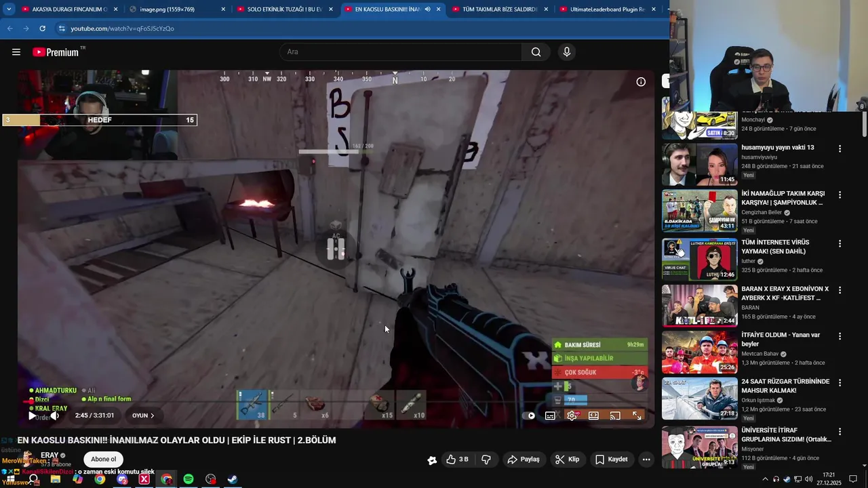This screenshot has width=868, height=488.
Task: Click the remix sparkle icon beside like
Action: tap(432, 460)
